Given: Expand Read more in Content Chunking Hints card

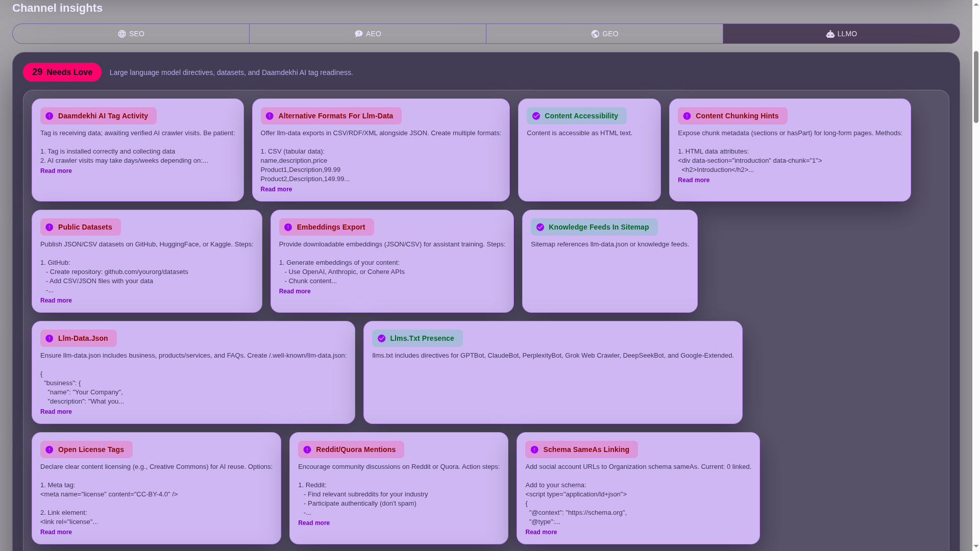Looking at the screenshot, I should (693, 181).
